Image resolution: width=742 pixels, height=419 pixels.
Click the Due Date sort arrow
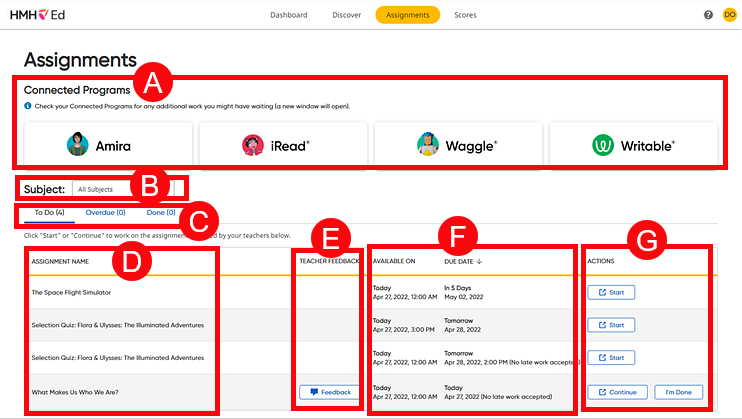(479, 261)
